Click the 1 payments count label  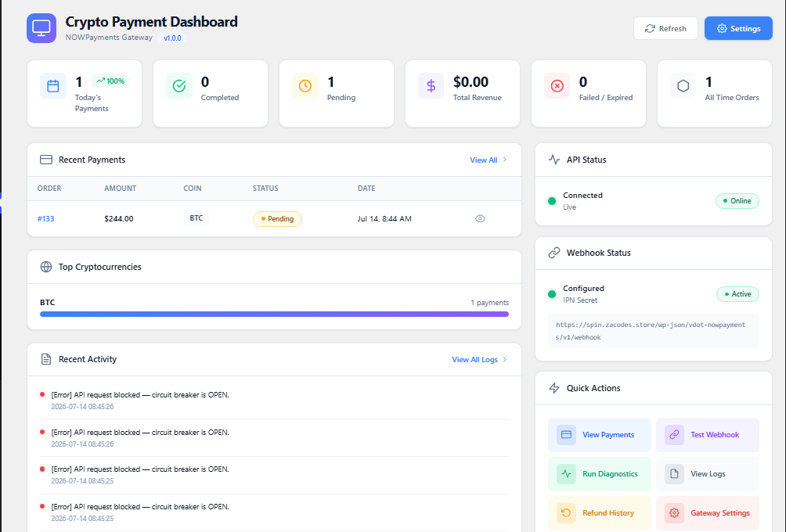click(489, 303)
